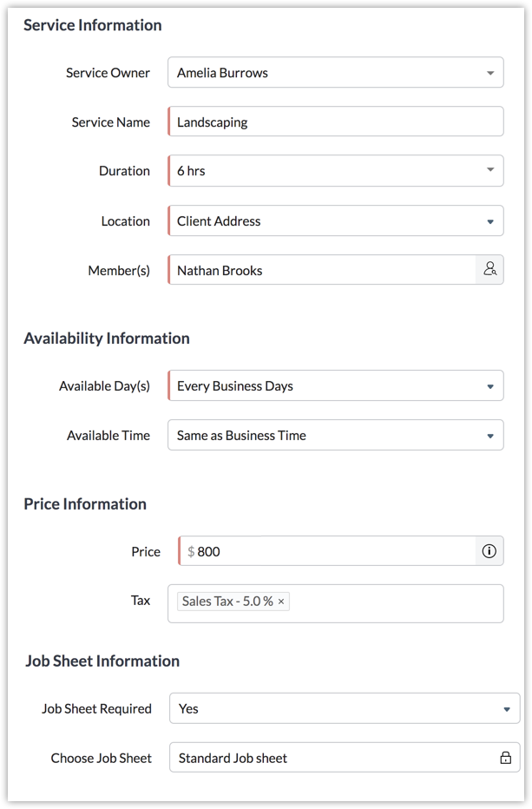
Task: Click the Job Sheet Required label
Action: point(96,709)
